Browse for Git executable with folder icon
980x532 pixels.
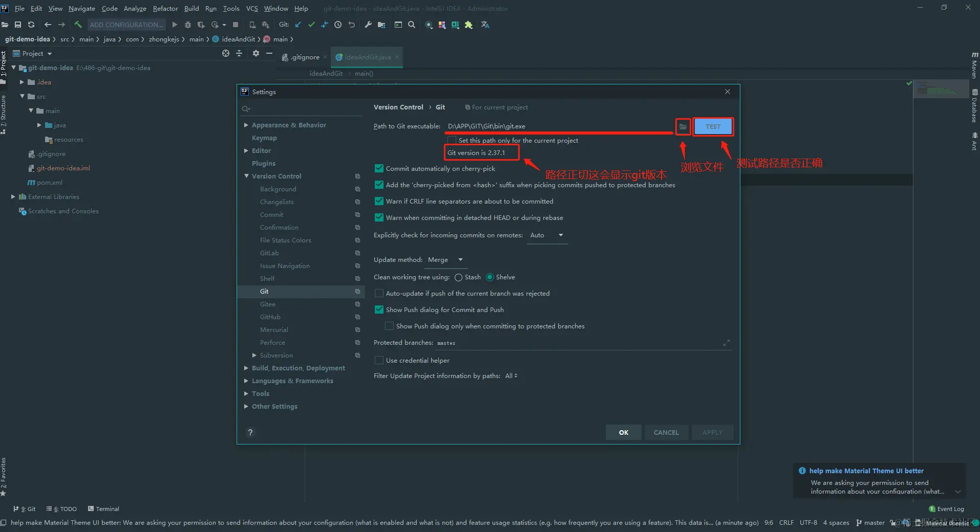click(683, 126)
